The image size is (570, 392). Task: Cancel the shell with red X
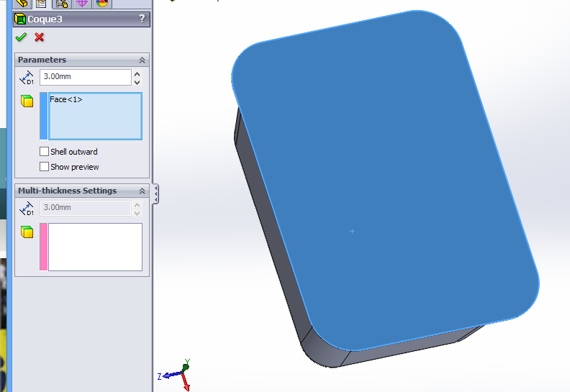[x=39, y=37]
